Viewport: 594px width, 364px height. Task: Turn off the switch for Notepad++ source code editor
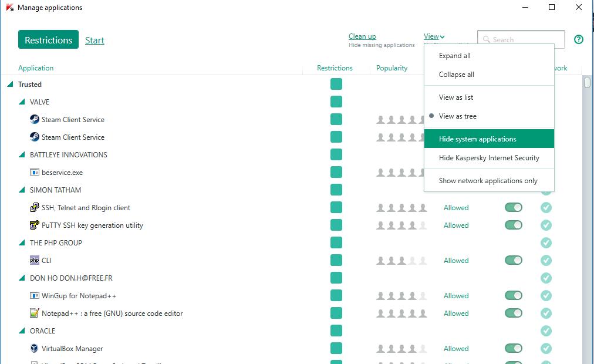pyautogui.click(x=514, y=313)
